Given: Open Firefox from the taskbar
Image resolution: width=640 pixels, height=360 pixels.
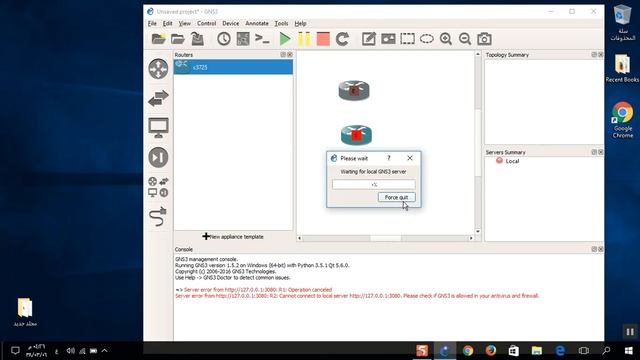Looking at the screenshot, I should click(491, 350).
